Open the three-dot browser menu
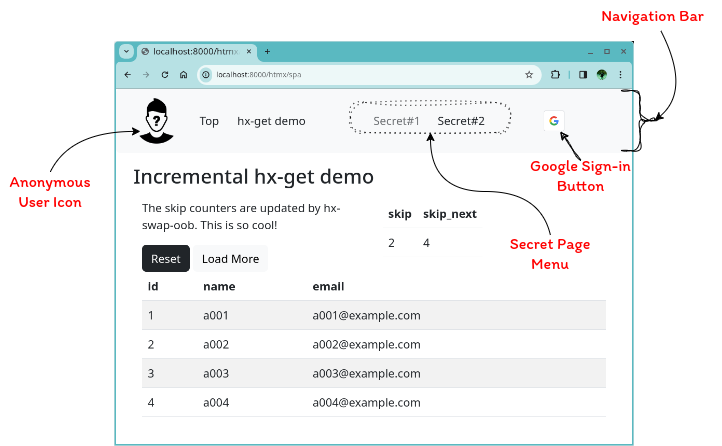Viewport: 722px width, 446px height. pos(620,74)
